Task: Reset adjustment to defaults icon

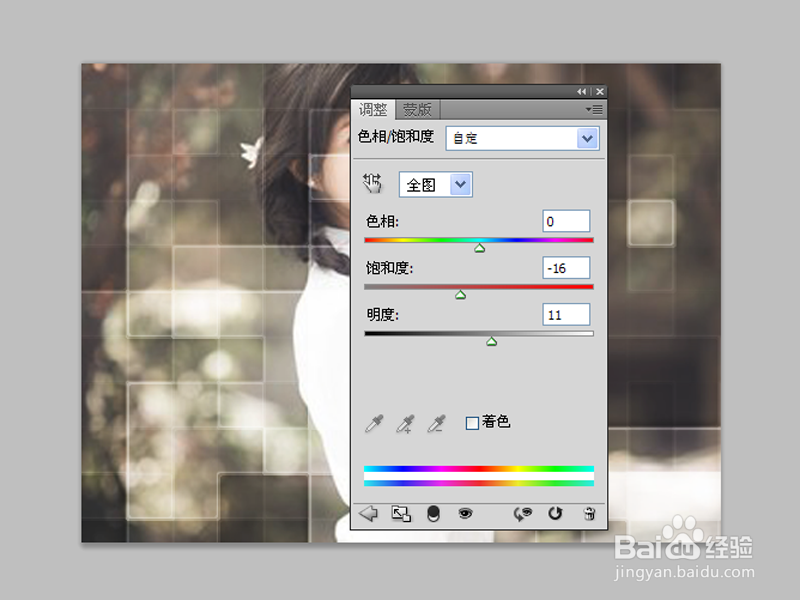Action: [x=555, y=513]
